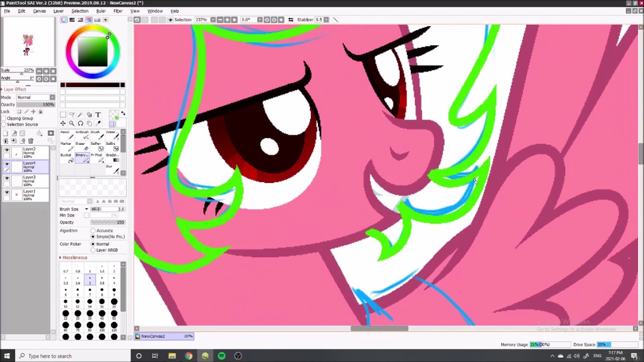Adjust the layer Opacity slider

pos(36,105)
